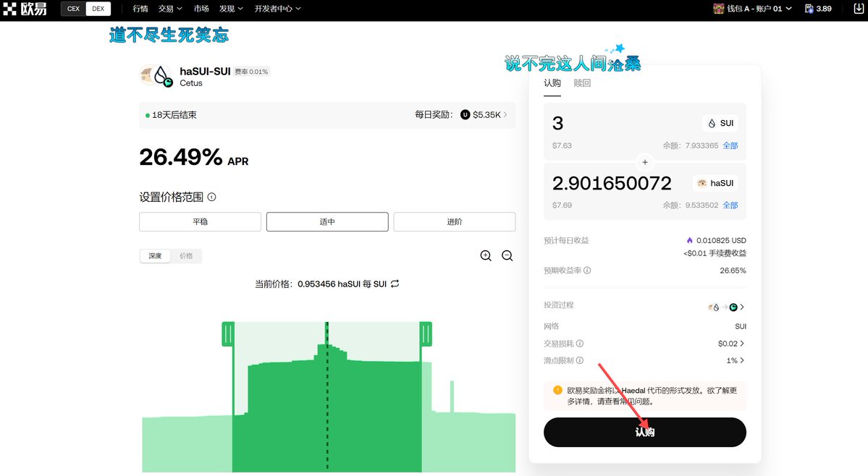
Task: Click the info icon beside 预期收益率
Action: (x=587, y=271)
